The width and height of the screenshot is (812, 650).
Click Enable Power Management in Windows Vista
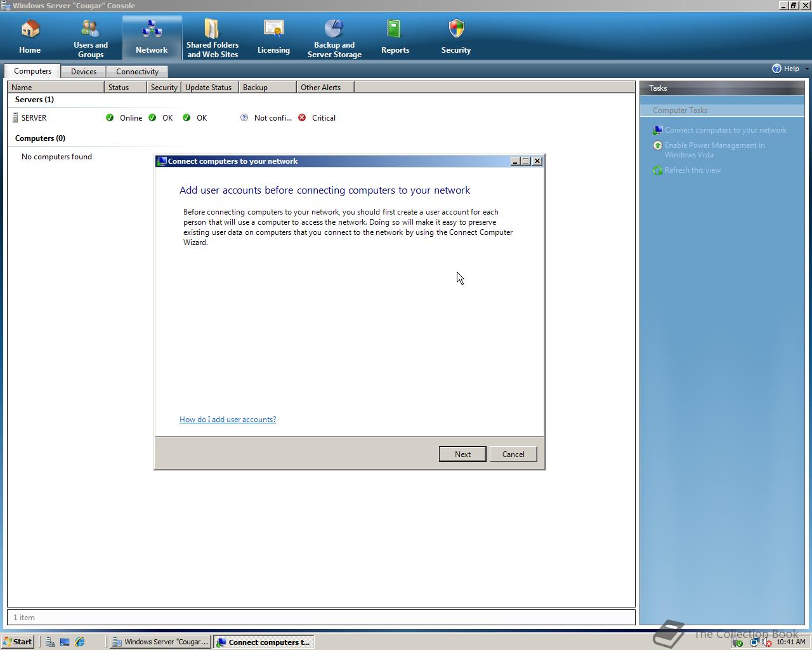click(x=715, y=150)
